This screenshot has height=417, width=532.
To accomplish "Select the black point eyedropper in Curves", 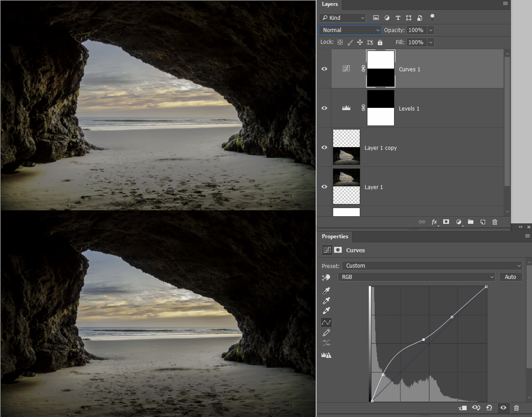I will pyautogui.click(x=327, y=291).
